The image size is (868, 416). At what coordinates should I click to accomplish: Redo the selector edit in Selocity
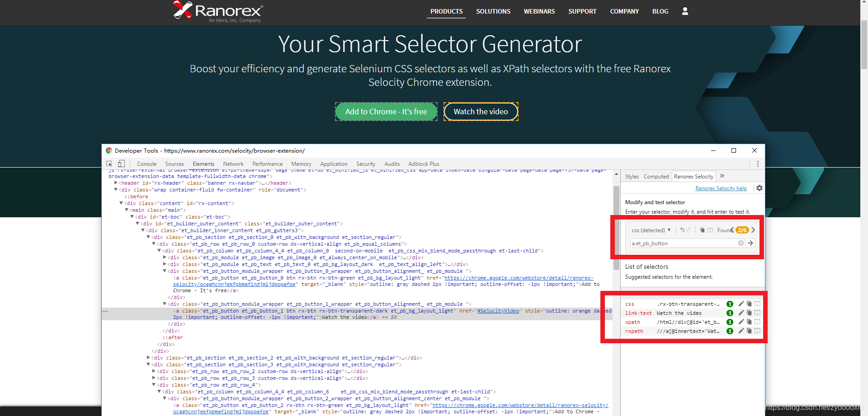tap(689, 230)
